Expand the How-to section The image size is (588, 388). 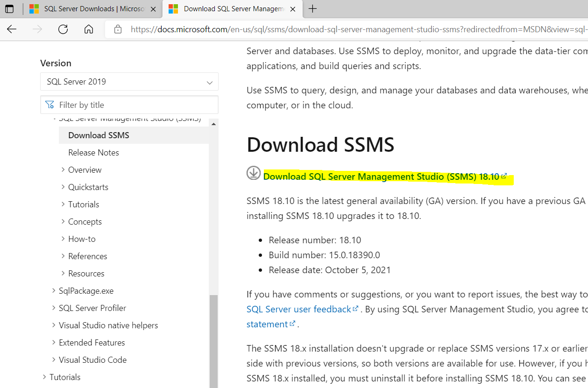click(63, 239)
